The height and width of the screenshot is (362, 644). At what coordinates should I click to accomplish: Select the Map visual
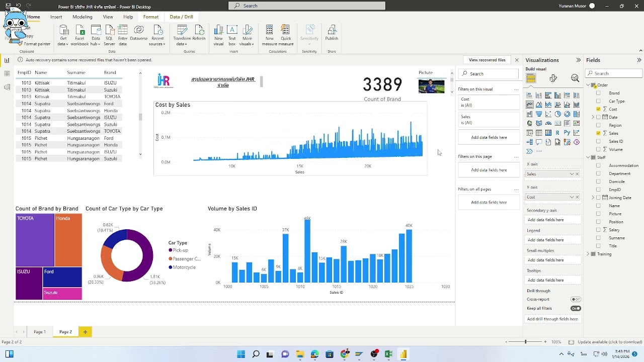coord(529,123)
